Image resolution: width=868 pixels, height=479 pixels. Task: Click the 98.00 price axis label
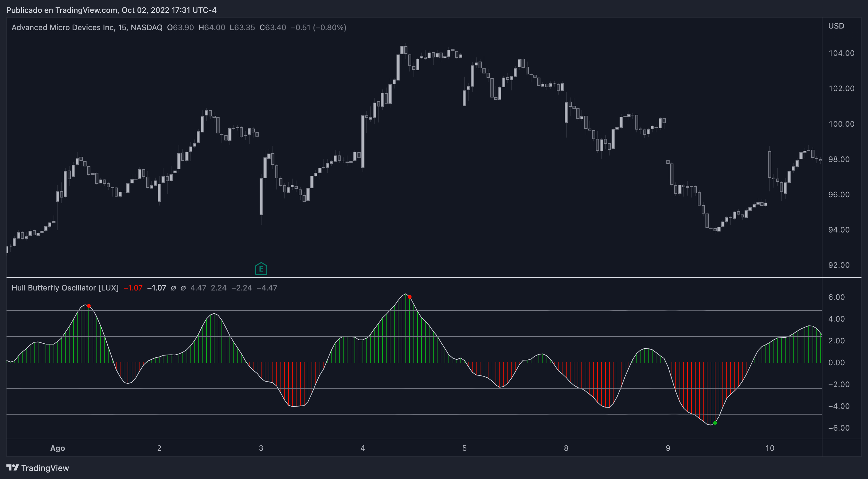point(839,159)
